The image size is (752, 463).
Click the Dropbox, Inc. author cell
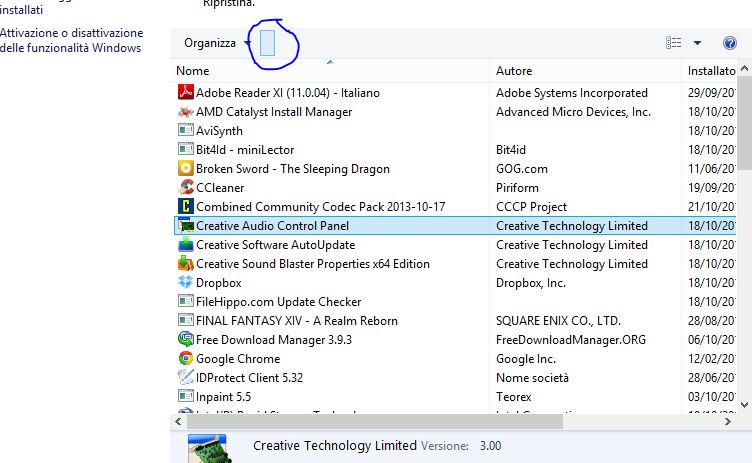[531, 283]
